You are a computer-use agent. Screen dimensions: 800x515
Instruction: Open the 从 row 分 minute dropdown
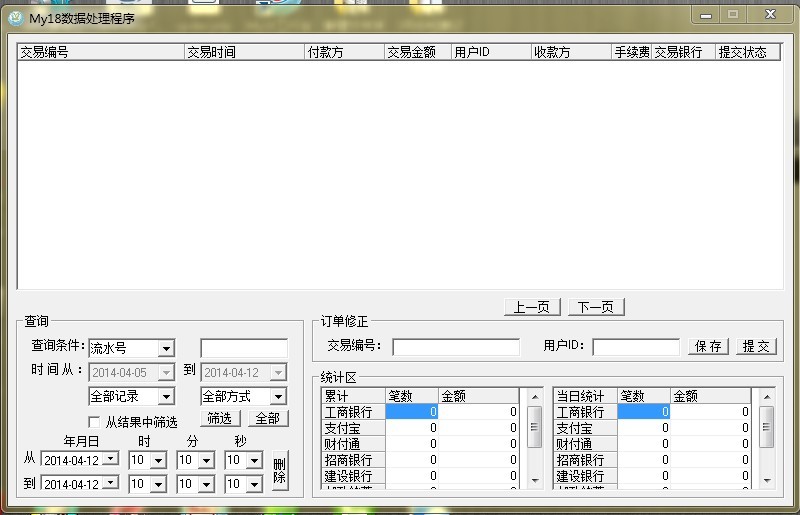click(206, 460)
